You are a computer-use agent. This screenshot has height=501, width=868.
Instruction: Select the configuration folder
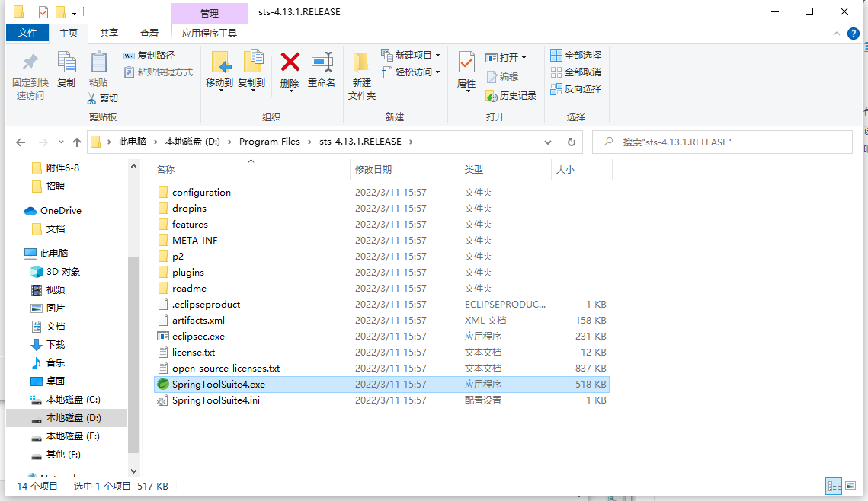(x=381, y=193)
